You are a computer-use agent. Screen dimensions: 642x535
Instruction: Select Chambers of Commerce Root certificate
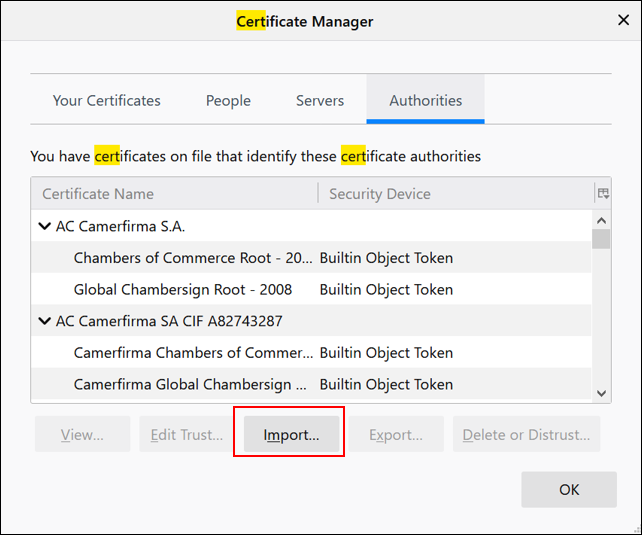click(192, 258)
